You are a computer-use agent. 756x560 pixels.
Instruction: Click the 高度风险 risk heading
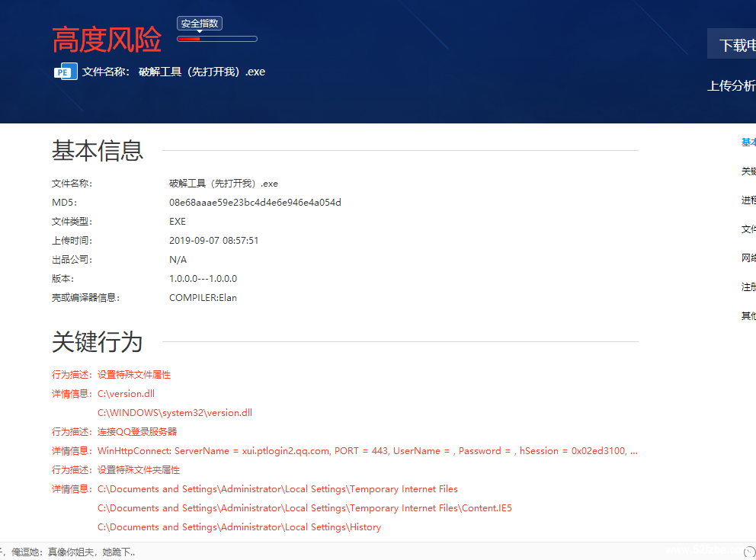point(107,39)
